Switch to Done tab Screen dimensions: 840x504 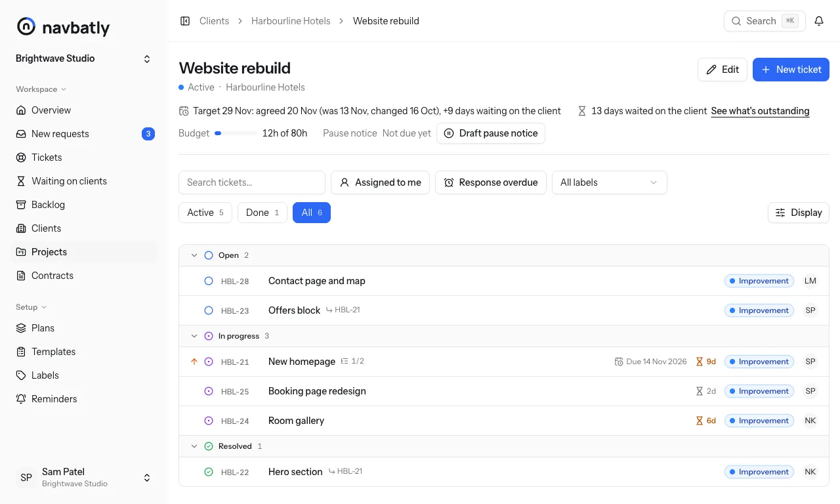tap(262, 213)
